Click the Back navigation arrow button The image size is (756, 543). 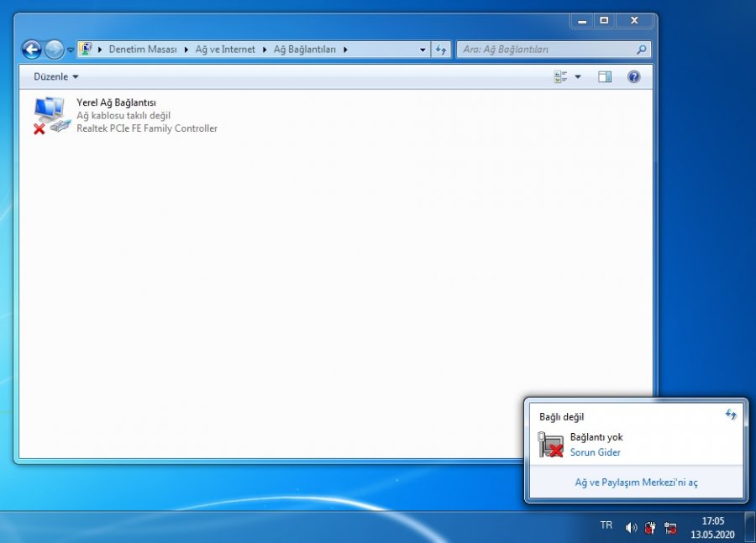[32, 50]
